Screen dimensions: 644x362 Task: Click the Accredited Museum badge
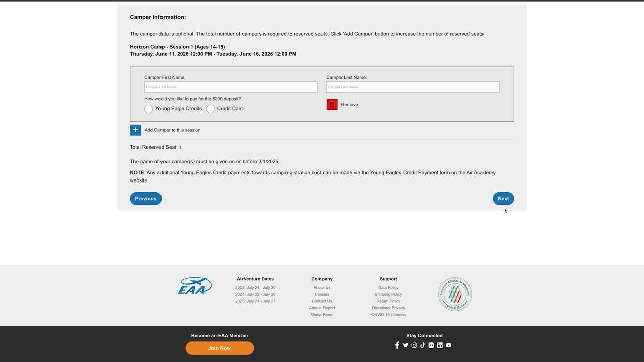455,294
